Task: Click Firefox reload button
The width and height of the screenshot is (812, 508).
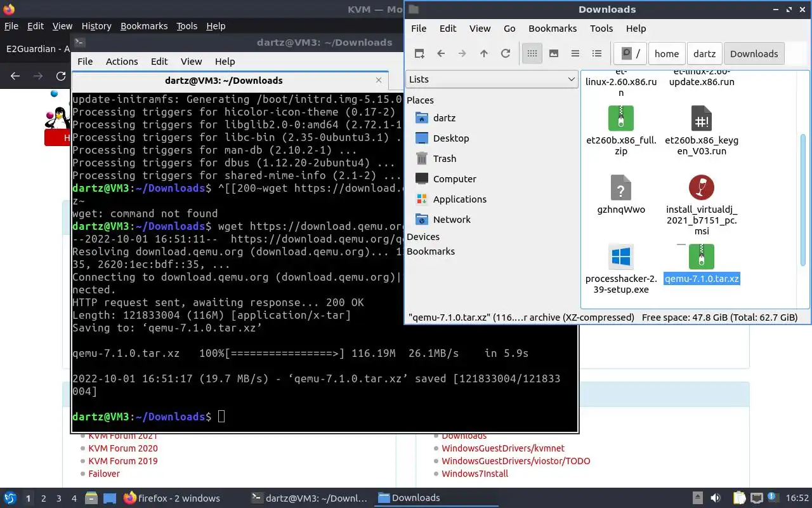Action: (x=61, y=76)
